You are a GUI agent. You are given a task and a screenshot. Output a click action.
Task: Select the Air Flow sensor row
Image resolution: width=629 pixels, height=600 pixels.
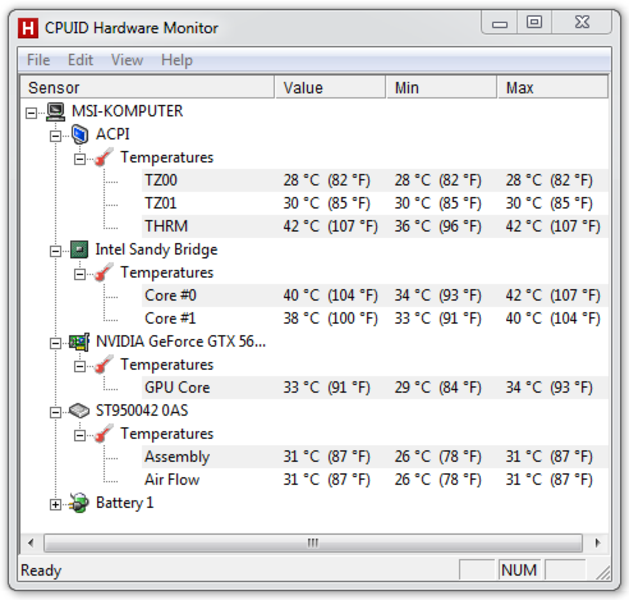point(375,480)
